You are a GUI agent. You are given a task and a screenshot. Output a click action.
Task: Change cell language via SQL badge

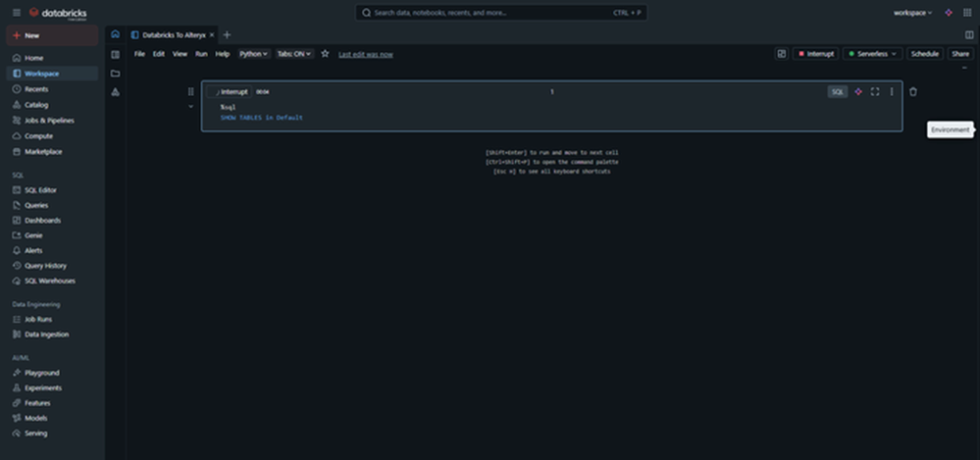coord(838,92)
